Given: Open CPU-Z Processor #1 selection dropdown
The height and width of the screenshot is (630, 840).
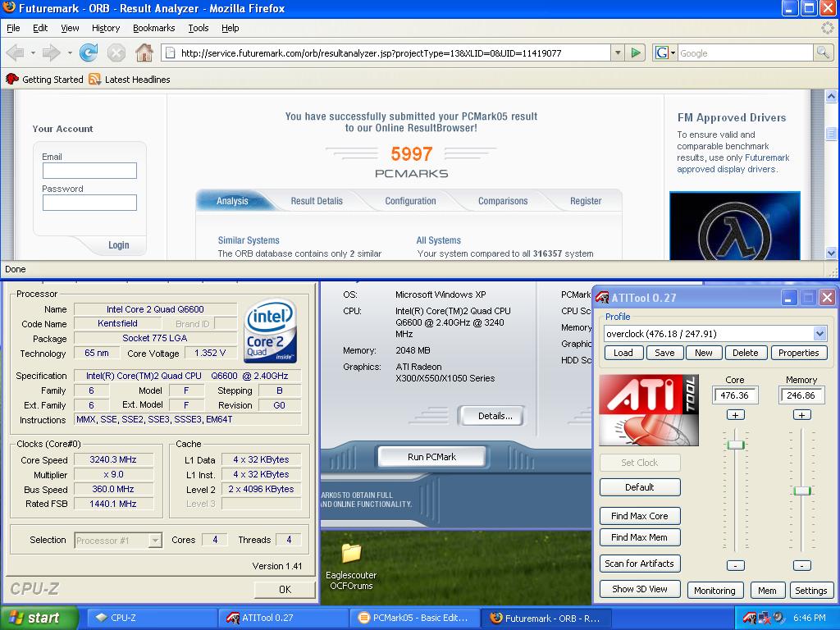Looking at the screenshot, I should click(155, 540).
